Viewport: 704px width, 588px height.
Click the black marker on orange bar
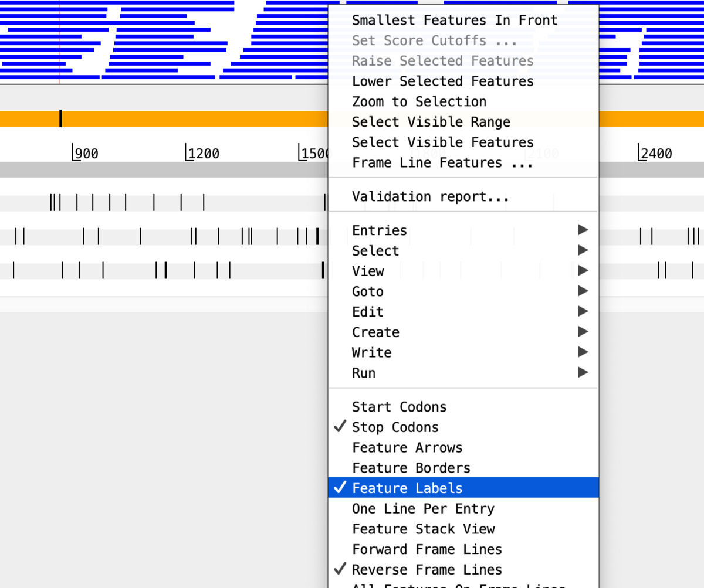pyautogui.click(x=60, y=118)
